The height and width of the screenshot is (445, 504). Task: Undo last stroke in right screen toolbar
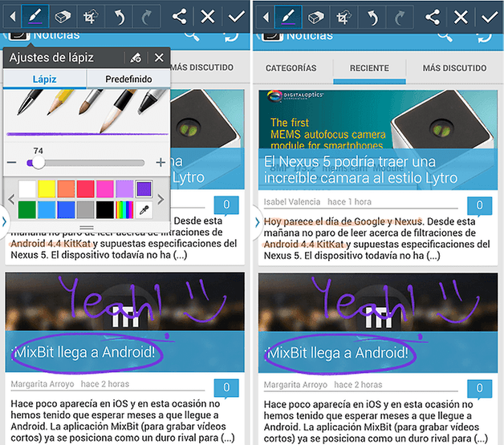point(372,17)
